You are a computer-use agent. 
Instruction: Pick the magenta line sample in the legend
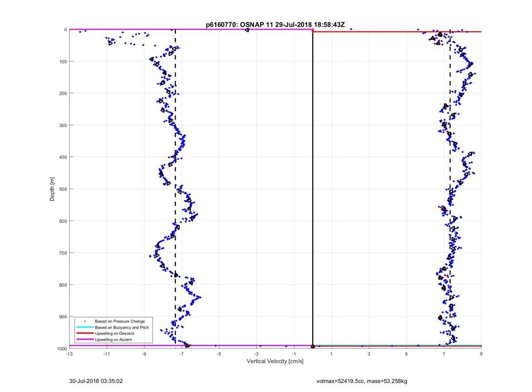[85, 340]
